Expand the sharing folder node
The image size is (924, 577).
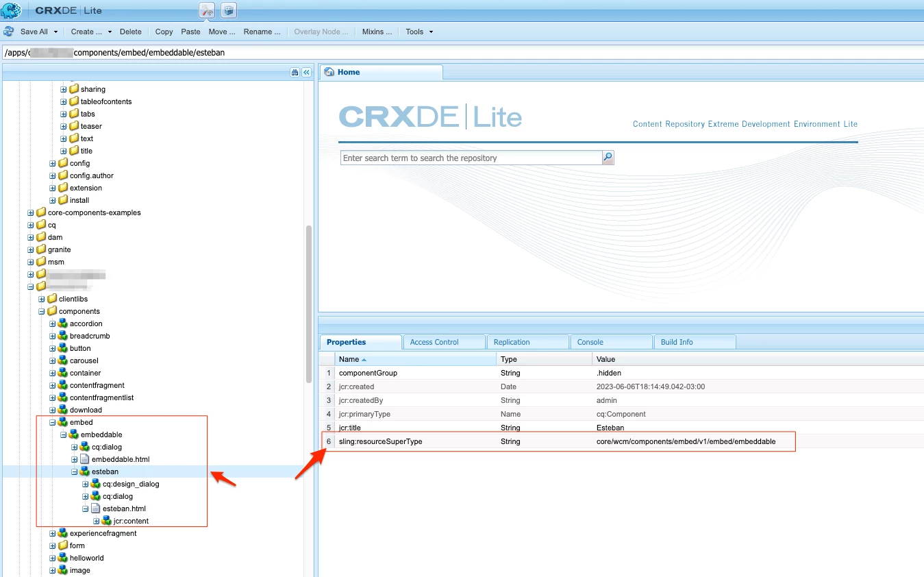[x=64, y=89]
